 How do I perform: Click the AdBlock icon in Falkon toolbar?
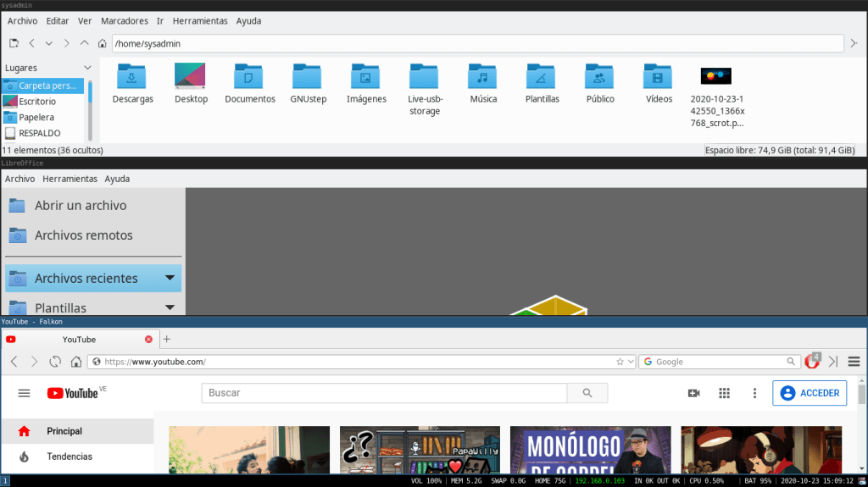click(x=812, y=361)
